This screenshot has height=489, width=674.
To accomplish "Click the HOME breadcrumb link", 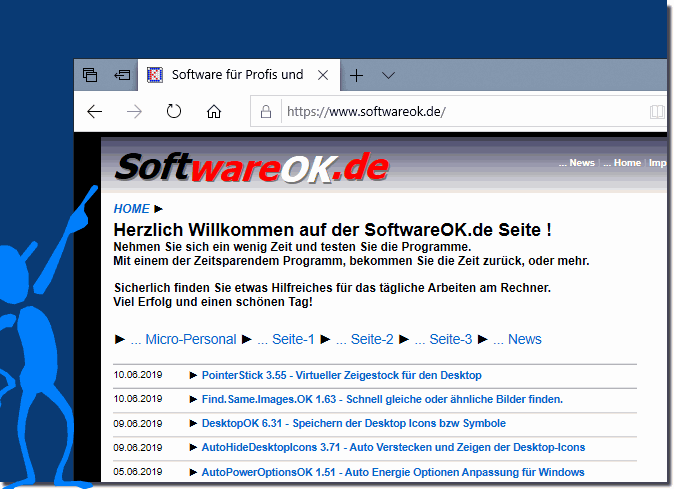I will (131, 209).
